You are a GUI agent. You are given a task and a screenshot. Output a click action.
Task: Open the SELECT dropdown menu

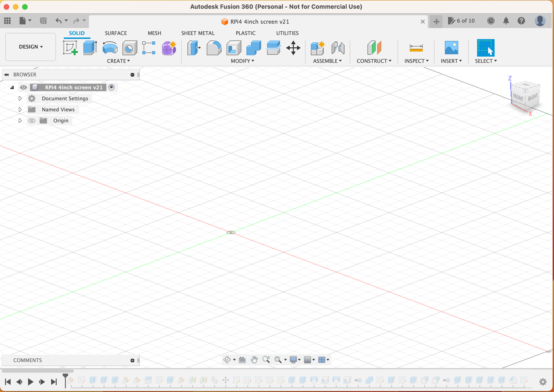[486, 61]
